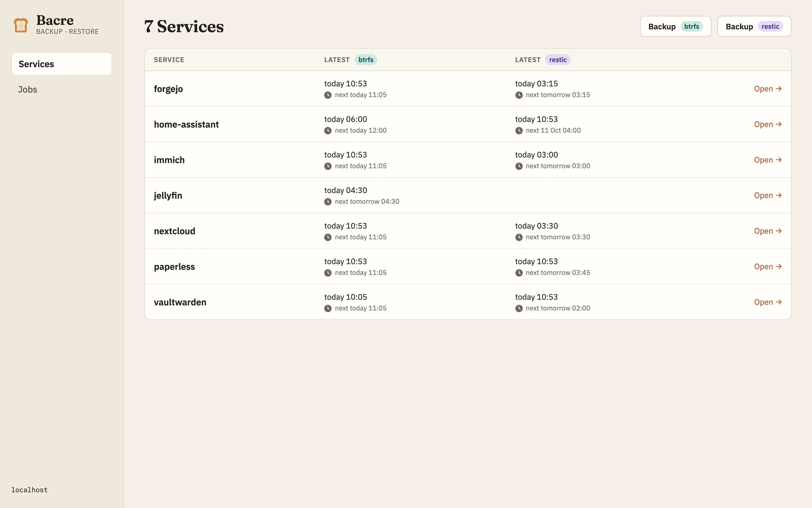Start a Backup with restic

[754, 27]
